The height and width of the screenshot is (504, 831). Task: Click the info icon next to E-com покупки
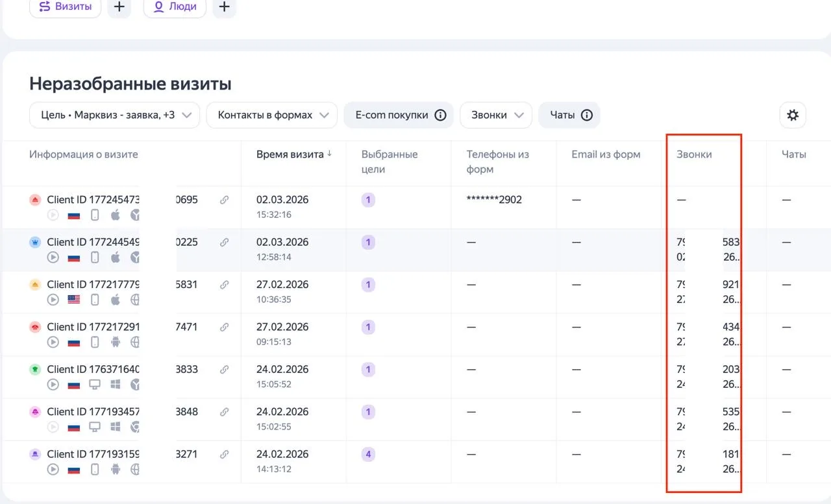[440, 115]
